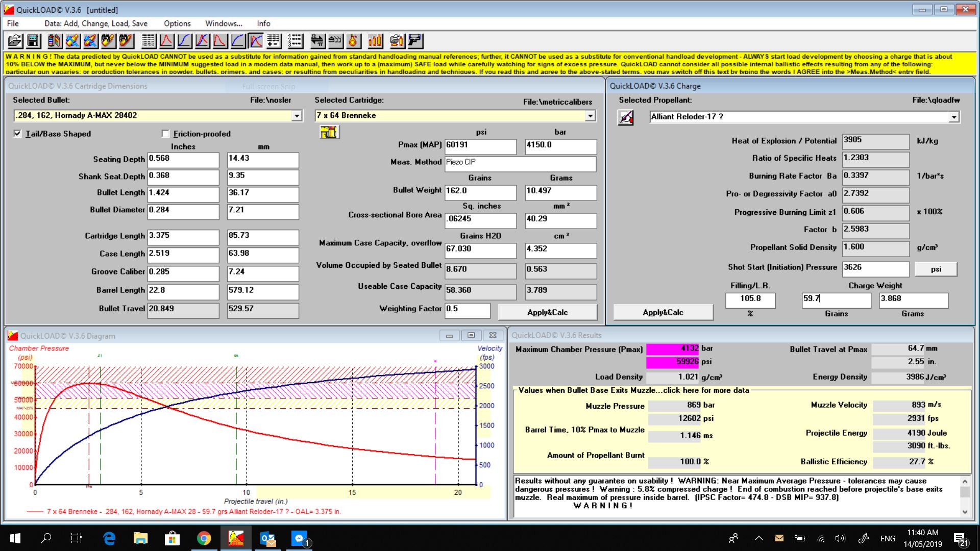Click the Charge Weight grains field showing 59.7
This screenshot has height=551, width=980.
pyautogui.click(x=836, y=300)
